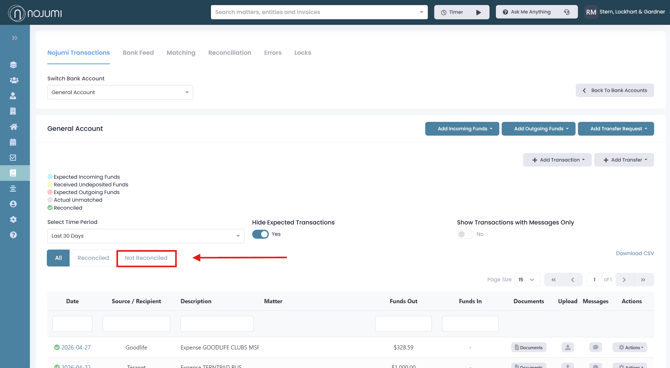Open the RM user avatar menu
This screenshot has width=670, height=368.
[x=591, y=12]
